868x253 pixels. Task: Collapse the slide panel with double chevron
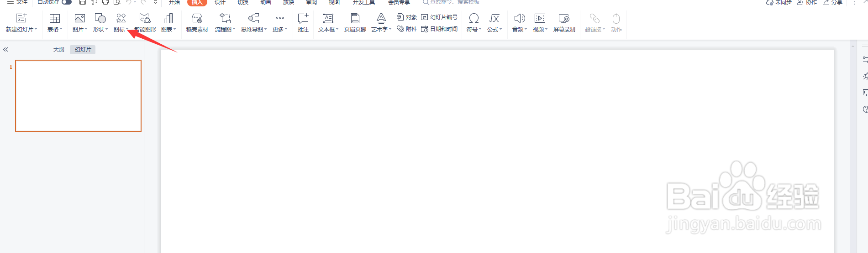click(5, 50)
